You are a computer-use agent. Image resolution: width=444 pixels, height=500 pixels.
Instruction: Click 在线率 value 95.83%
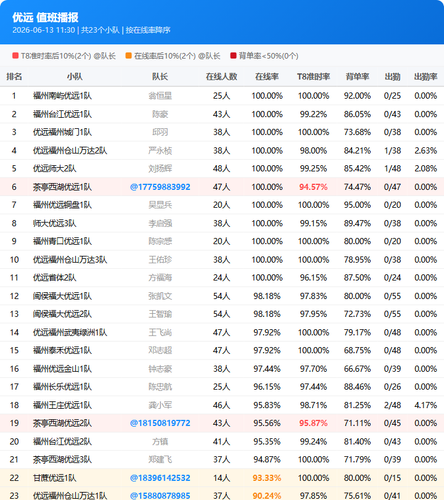pyautogui.click(x=267, y=405)
